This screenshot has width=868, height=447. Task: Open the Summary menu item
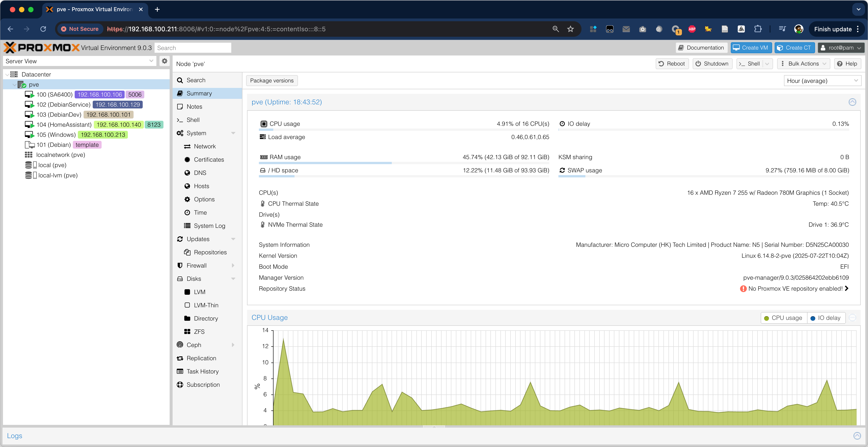click(207, 93)
